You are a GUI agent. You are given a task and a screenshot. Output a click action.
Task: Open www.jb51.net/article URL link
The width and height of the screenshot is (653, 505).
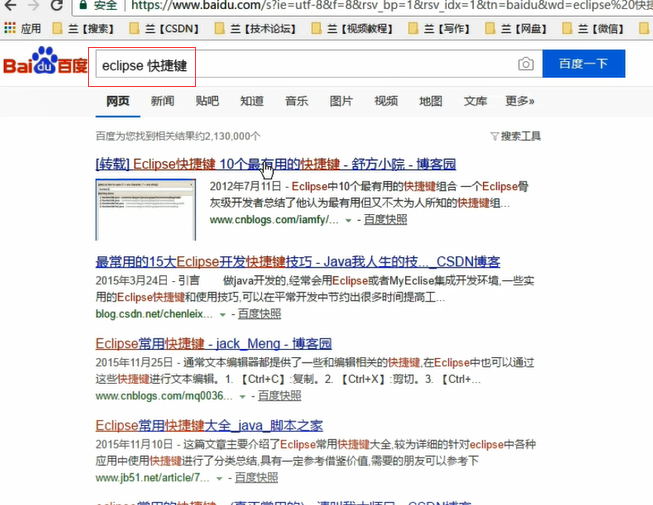(152, 478)
